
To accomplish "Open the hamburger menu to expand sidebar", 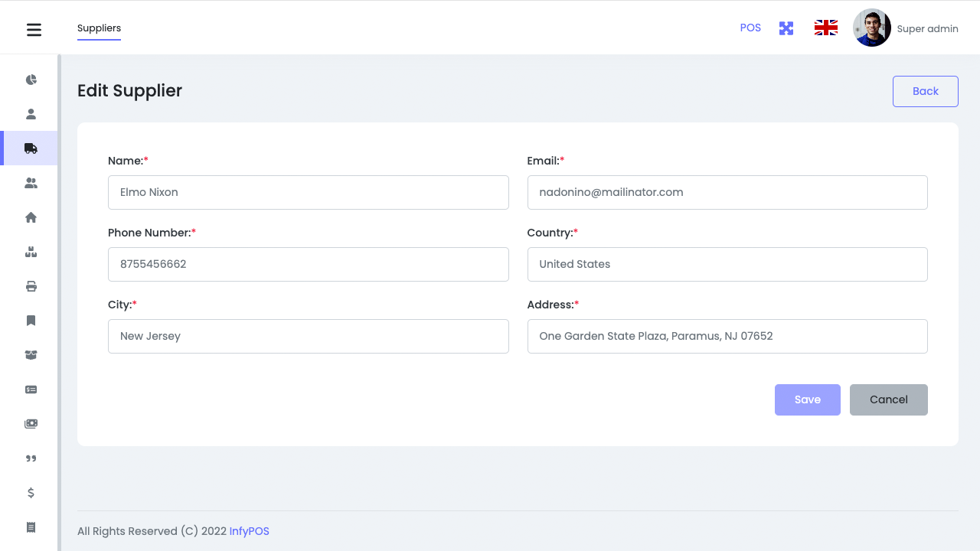I will (34, 30).
